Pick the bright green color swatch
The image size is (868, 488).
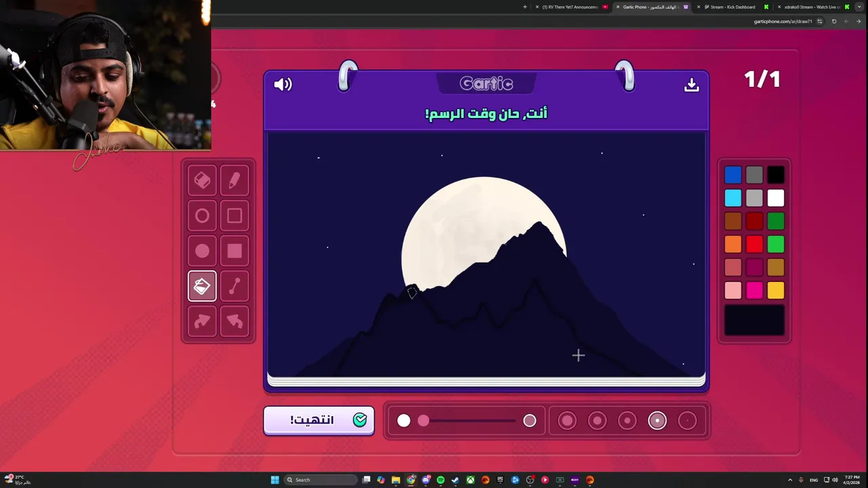coord(776,244)
